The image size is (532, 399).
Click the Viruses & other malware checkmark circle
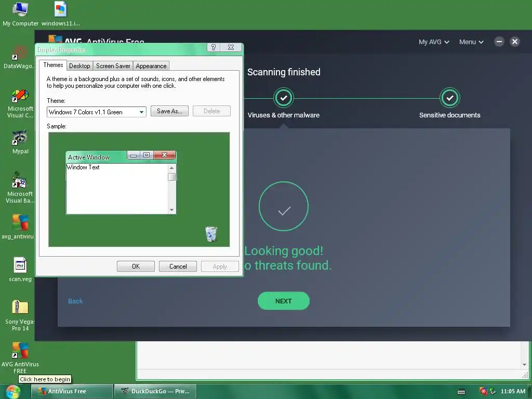point(284,98)
